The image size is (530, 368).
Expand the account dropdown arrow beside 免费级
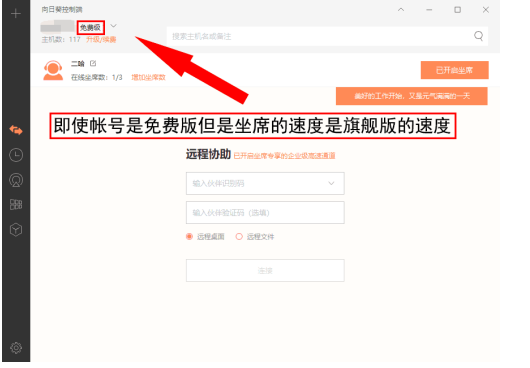tap(114, 26)
